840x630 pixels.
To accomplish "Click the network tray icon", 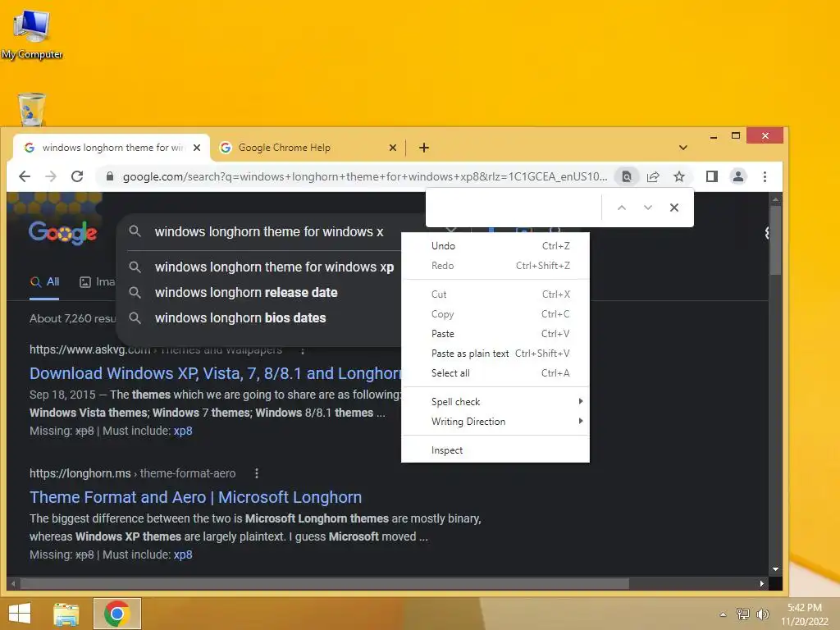I will tap(743, 614).
